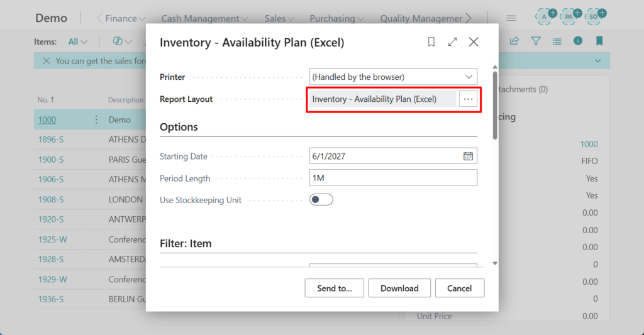Dismiss the sales forecast notification
The height and width of the screenshot is (335, 644).
46,61
